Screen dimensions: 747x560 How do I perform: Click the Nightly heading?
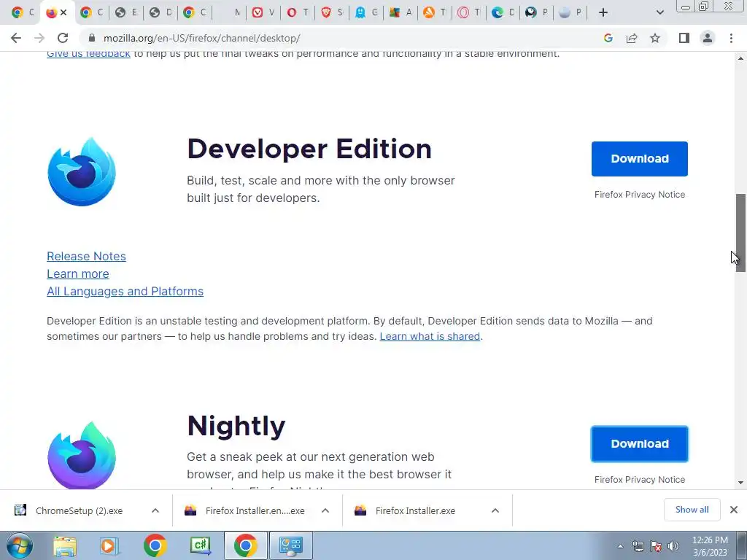[x=236, y=426]
